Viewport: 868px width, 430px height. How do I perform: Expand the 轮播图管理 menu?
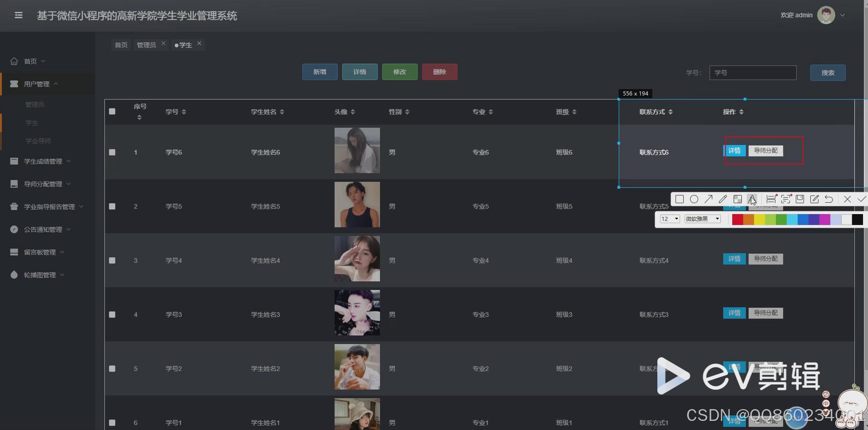(x=62, y=274)
